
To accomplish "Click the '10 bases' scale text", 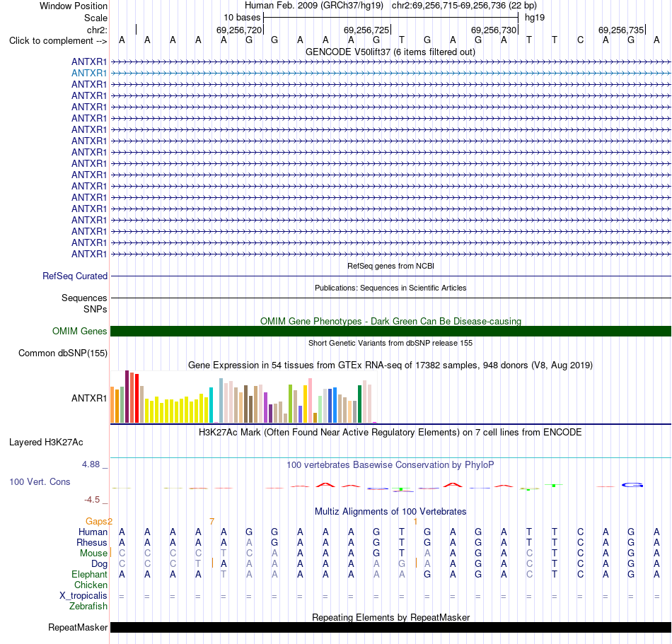I will pos(242,18).
